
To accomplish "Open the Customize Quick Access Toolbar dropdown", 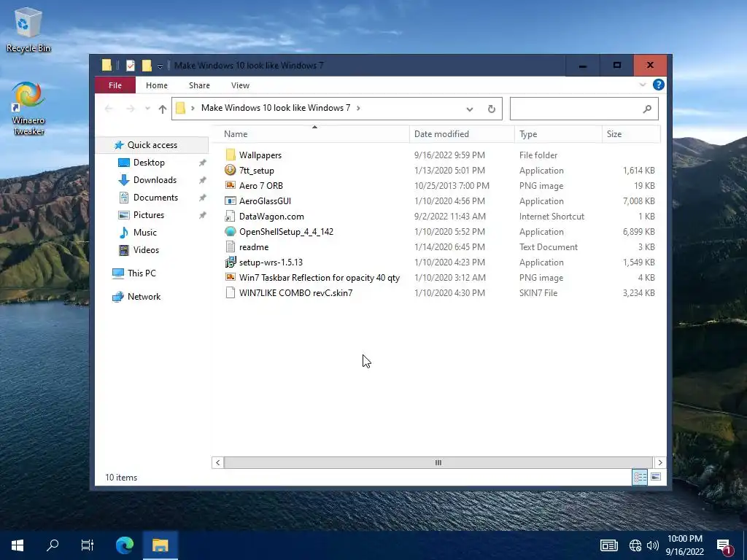I will click(x=160, y=66).
